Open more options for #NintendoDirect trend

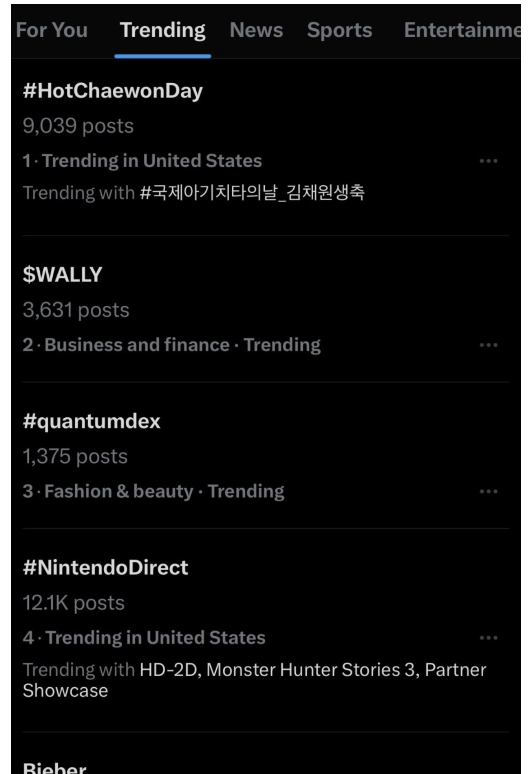click(488, 638)
